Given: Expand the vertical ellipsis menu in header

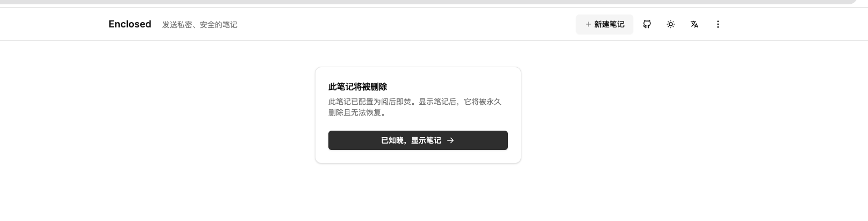Looking at the screenshot, I should [718, 24].
